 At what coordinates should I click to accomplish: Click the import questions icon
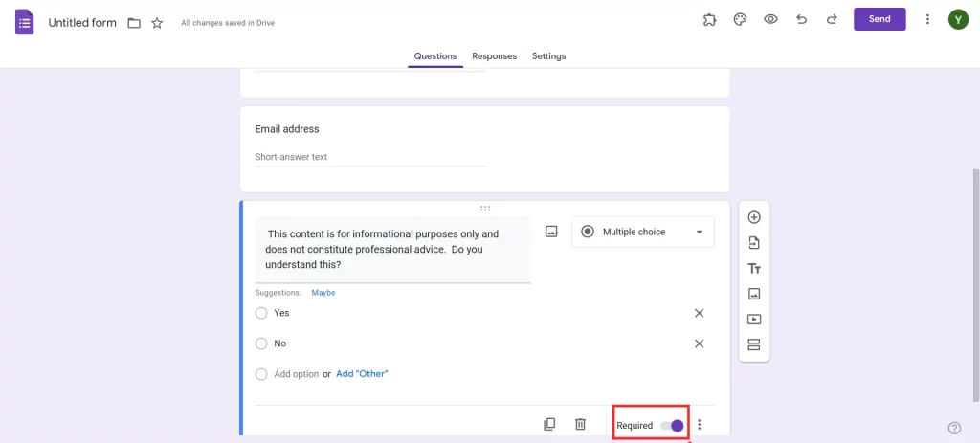(x=754, y=243)
